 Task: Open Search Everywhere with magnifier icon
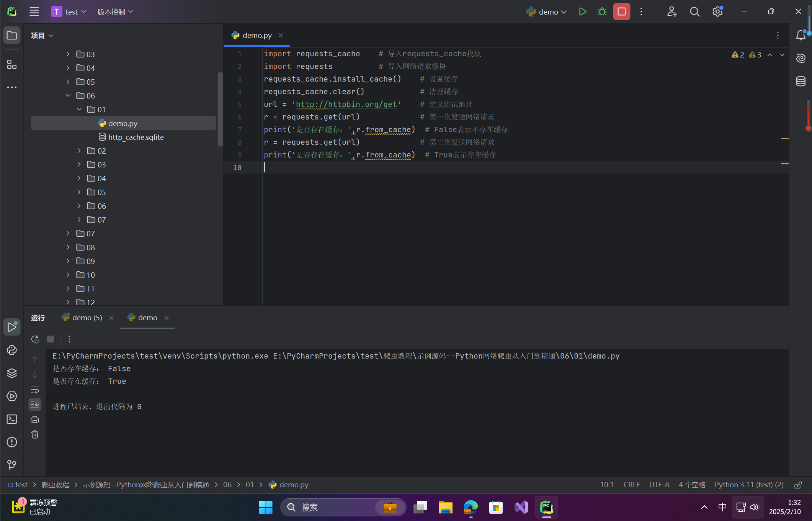(694, 11)
